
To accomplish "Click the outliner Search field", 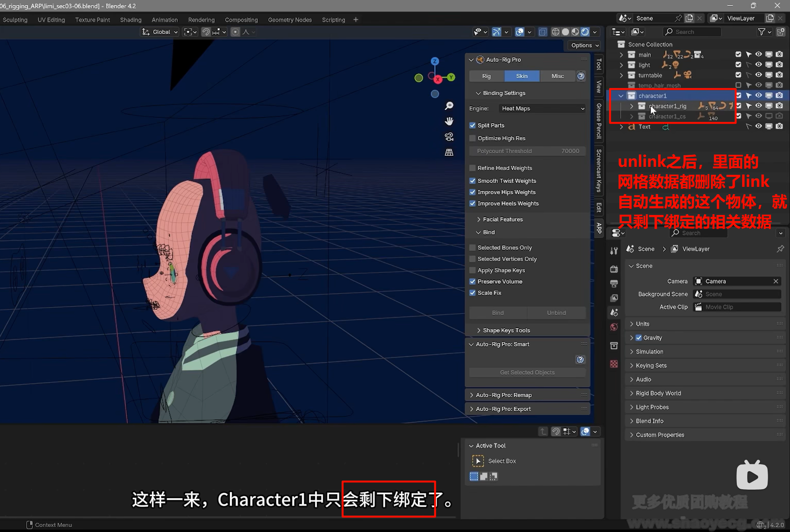I will pyautogui.click(x=692, y=32).
